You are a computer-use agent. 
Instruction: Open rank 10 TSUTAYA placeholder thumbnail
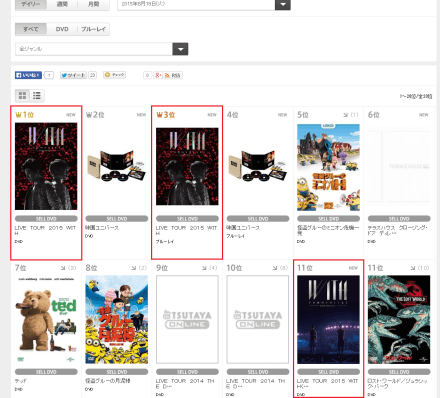(x=258, y=319)
